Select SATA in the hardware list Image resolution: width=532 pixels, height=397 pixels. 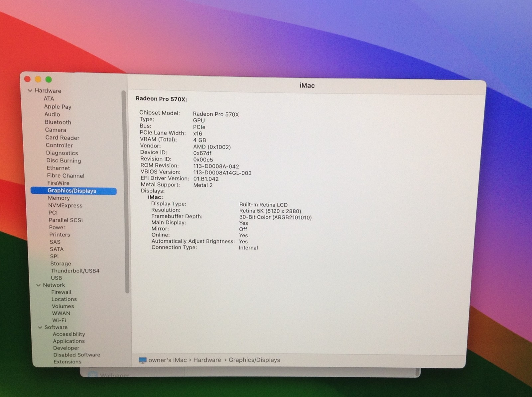coord(57,249)
